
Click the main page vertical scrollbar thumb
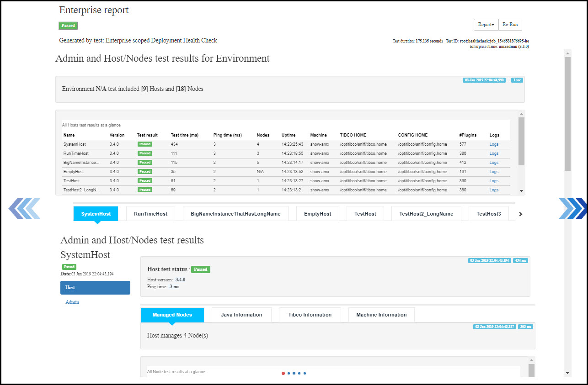click(567, 114)
